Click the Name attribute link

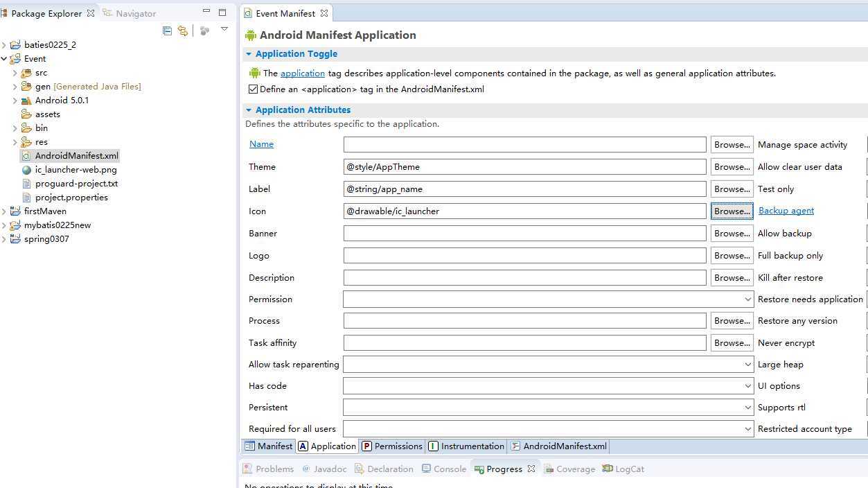(x=261, y=144)
